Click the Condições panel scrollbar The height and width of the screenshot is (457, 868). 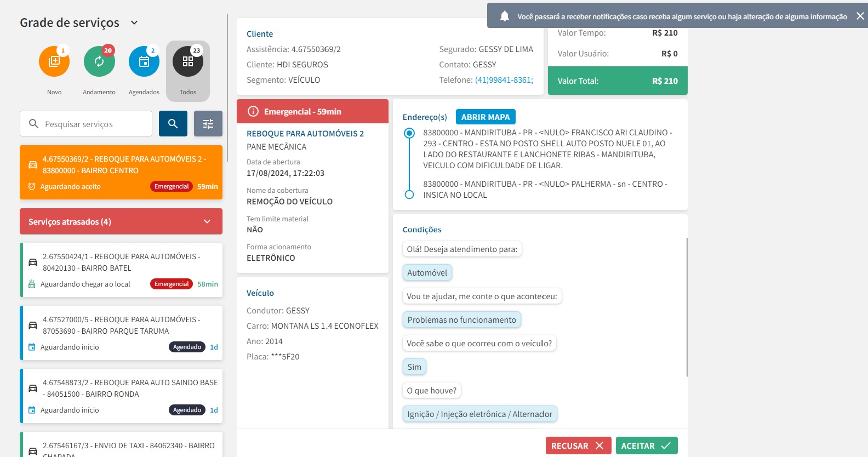687,307
